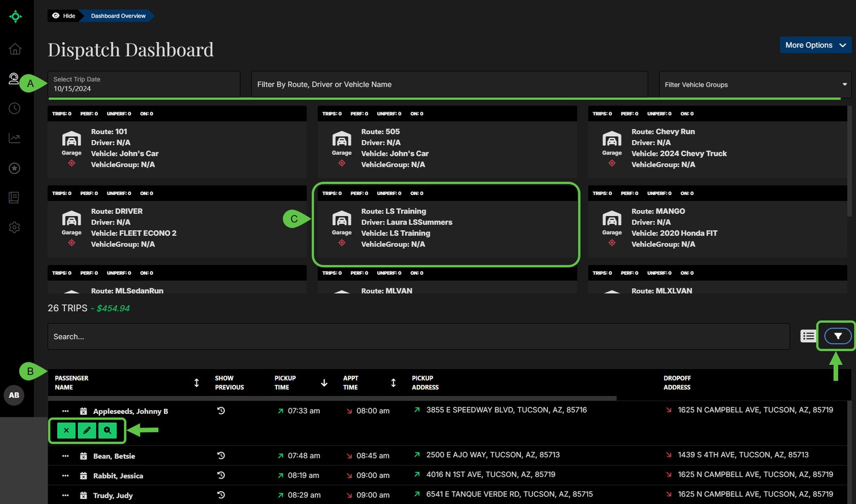Toggle the Appt Time sort arrows
The width and height of the screenshot is (856, 504).
coord(393,382)
